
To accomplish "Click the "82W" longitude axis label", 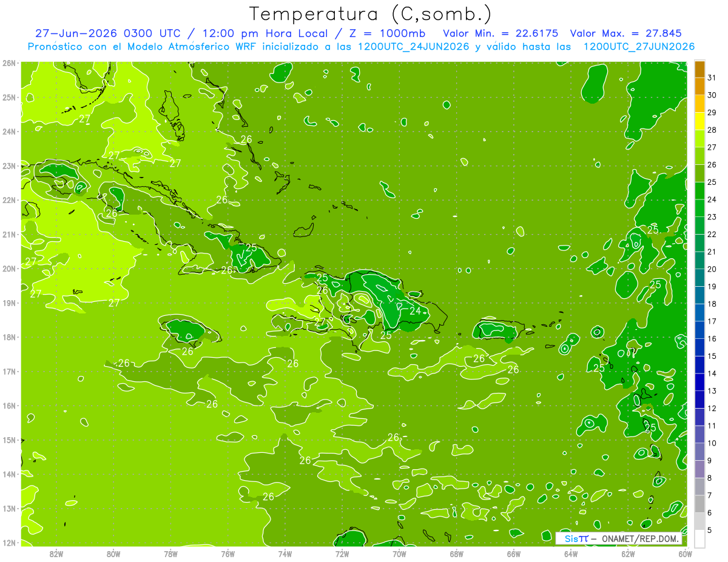I will [x=56, y=554].
